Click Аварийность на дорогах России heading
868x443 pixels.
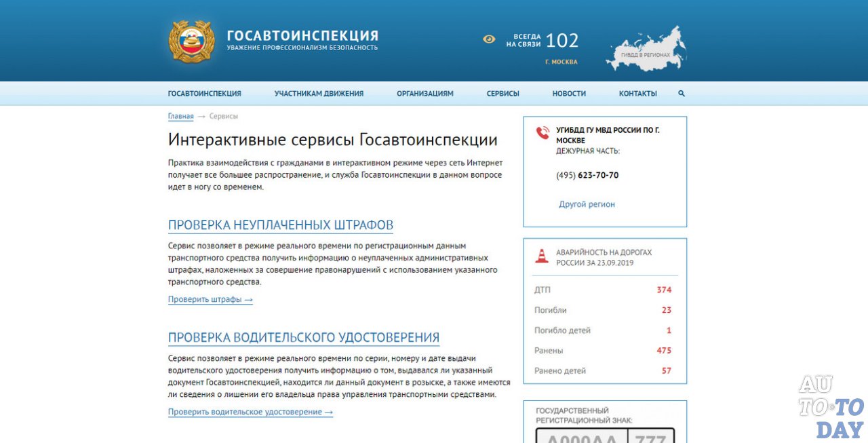(x=604, y=257)
